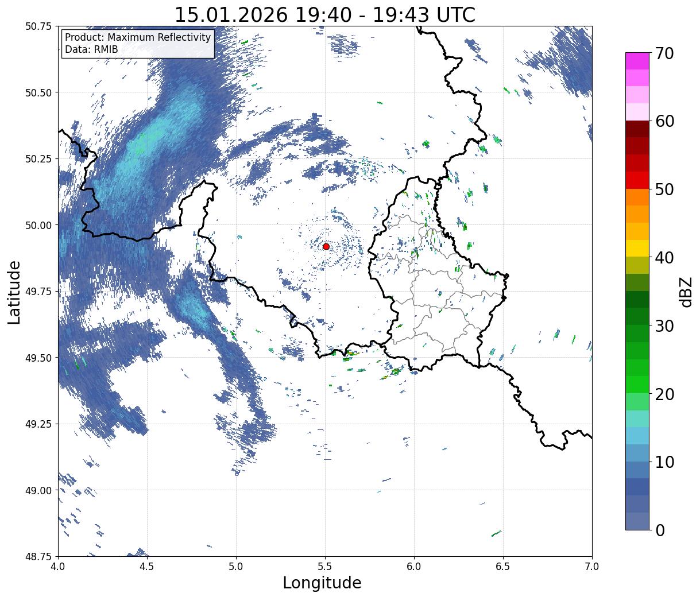This screenshot has width=700, height=597.
Task: Click the longitude tick label 5.0
Action: pos(236,567)
